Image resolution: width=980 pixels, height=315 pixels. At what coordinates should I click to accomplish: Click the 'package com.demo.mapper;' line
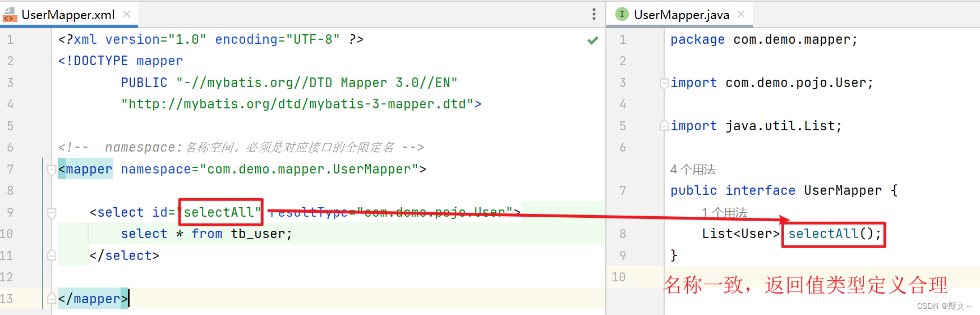click(x=764, y=40)
